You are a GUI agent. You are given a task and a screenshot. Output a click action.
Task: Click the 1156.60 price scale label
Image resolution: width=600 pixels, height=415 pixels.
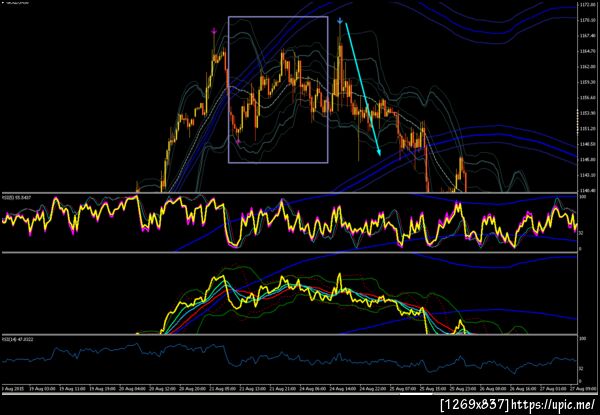pyautogui.click(x=587, y=98)
